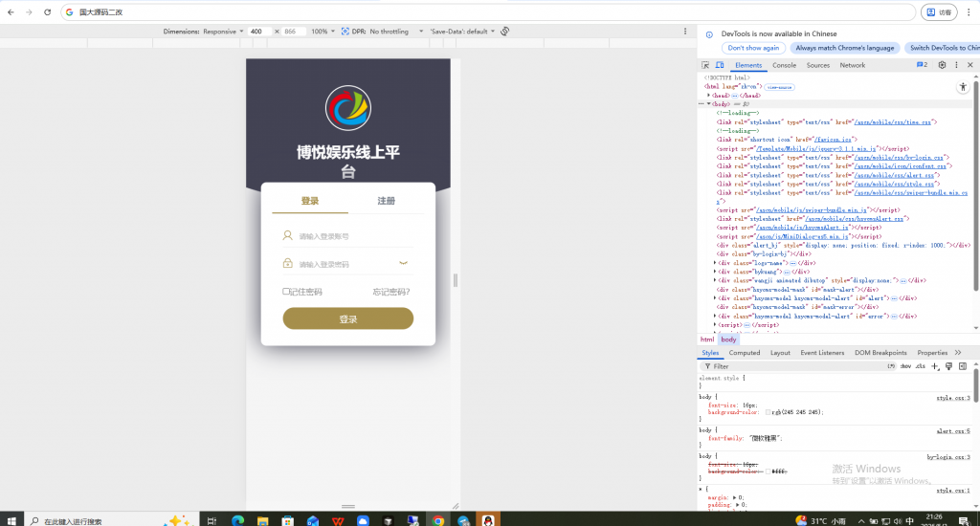The height and width of the screenshot is (526, 980).
Task: Show more sub-tabs via double chevron
Action: (958, 353)
